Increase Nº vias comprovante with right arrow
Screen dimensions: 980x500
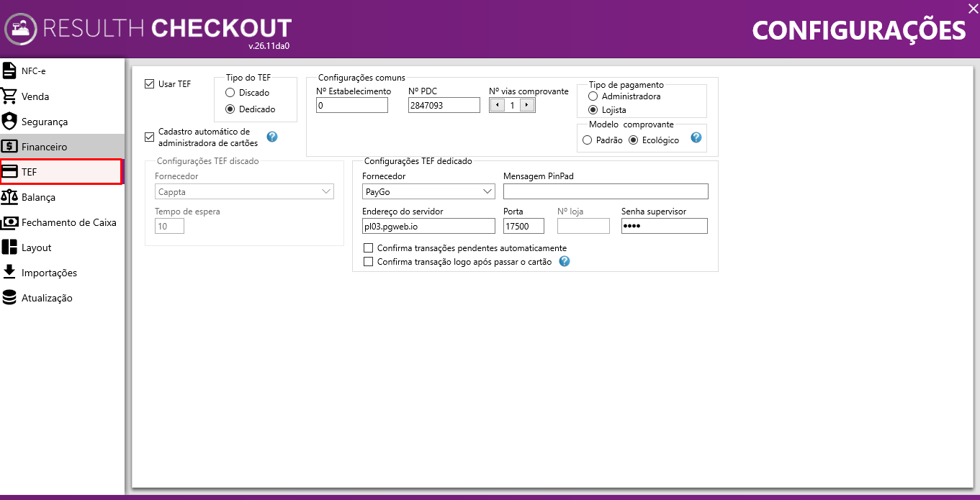point(526,105)
